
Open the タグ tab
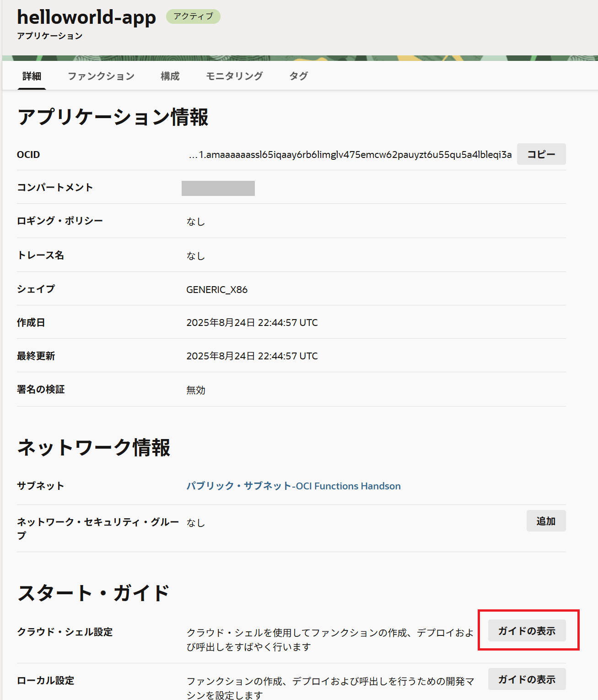[298, 76]
